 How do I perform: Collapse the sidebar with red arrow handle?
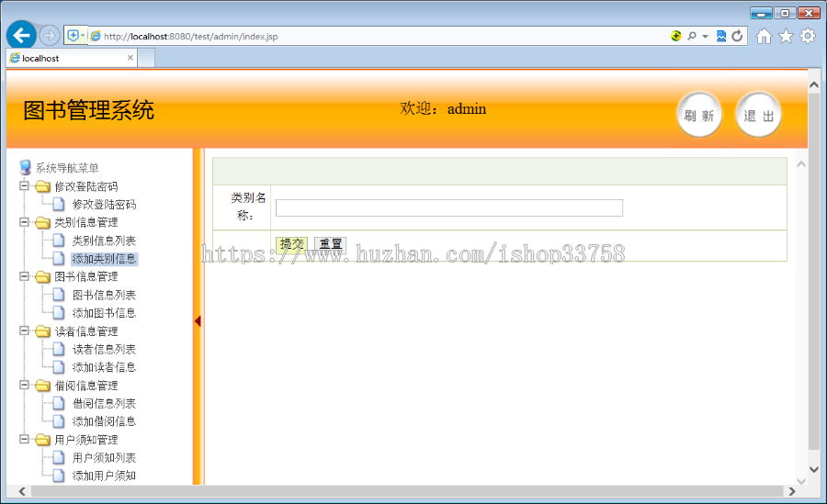(x=198, y=321)
